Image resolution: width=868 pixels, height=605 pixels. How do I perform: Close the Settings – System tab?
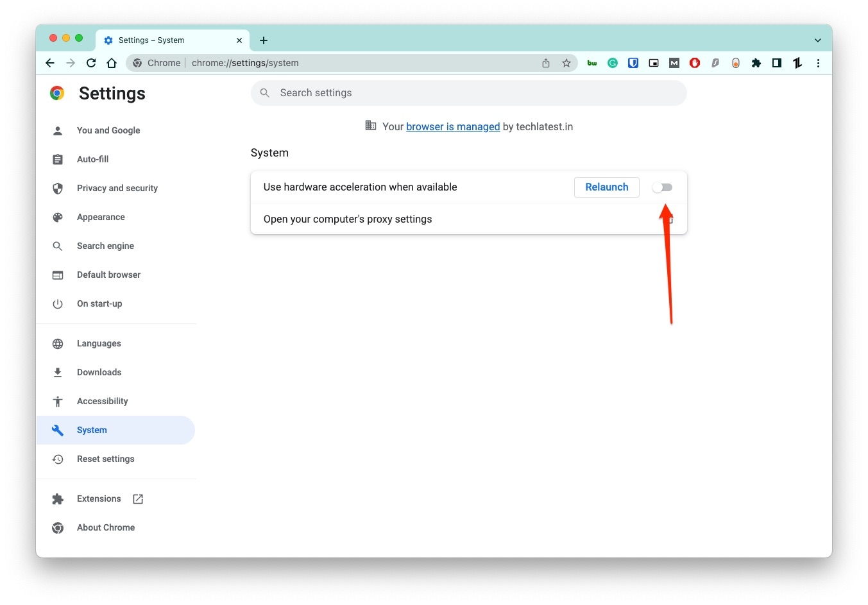[239, 40]
